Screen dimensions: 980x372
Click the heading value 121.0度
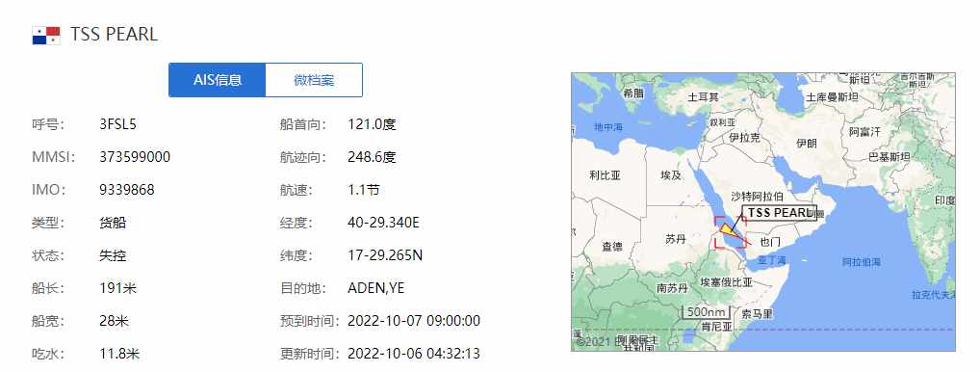[372, 124]
